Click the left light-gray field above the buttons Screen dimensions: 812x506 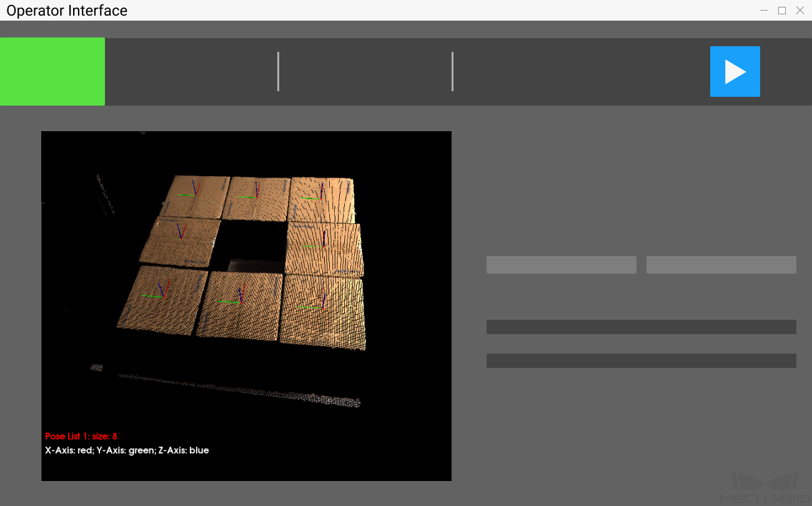click(x=561, y=264)
